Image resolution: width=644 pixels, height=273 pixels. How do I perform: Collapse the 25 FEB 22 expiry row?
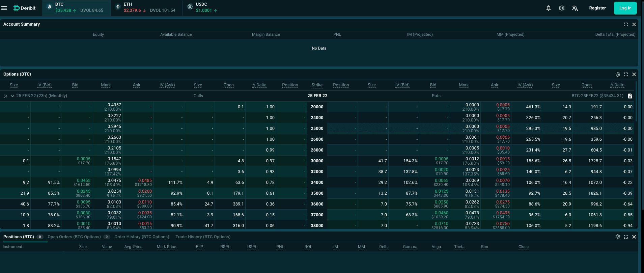pyautogui.click(x=12, y=96)
